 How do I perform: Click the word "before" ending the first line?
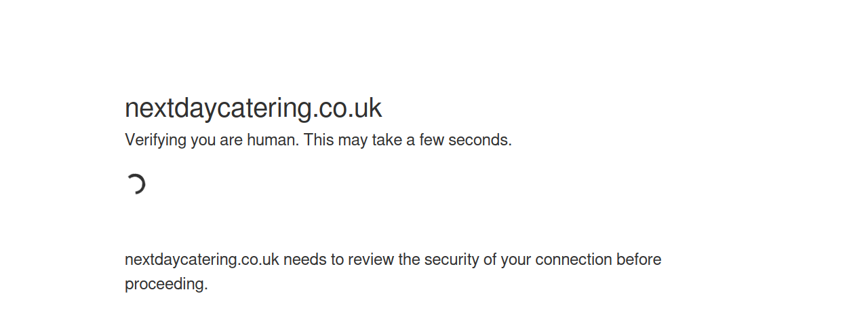(x=639, y=260)
